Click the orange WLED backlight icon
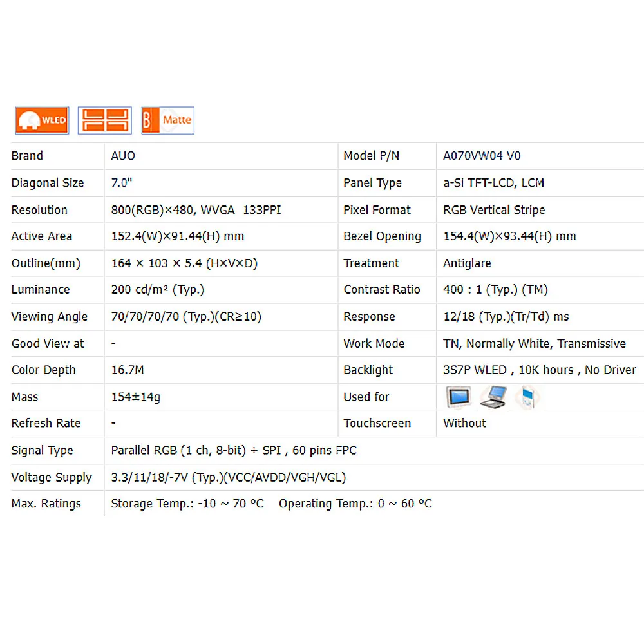Viewport: 644px width, 644px height. (x=42, y=120)
